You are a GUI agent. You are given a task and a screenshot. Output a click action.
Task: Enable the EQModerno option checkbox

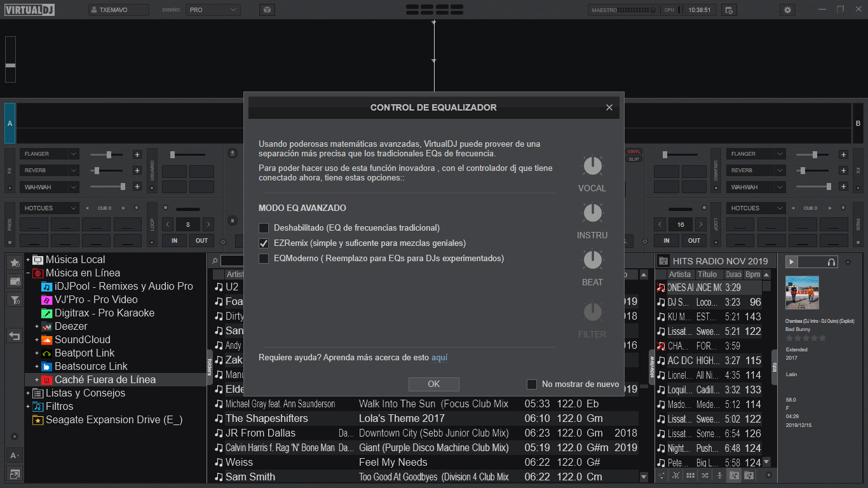click(x=264, y=258)
